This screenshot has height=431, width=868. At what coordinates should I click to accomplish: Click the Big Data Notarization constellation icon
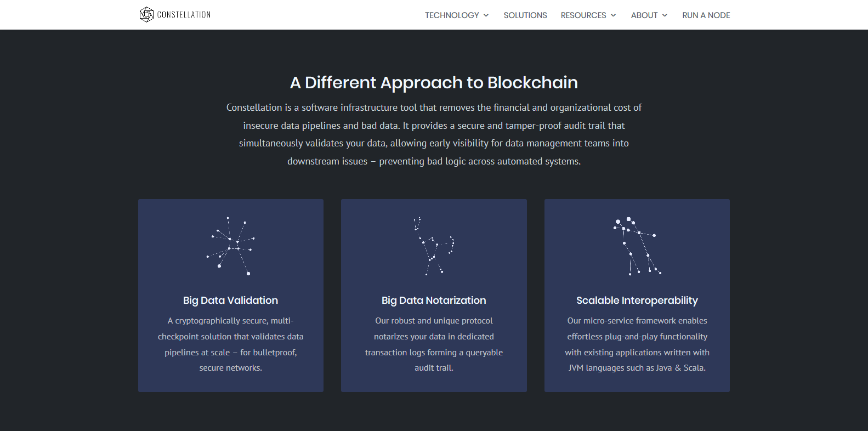pyautogui.click(x=434, y=246)
